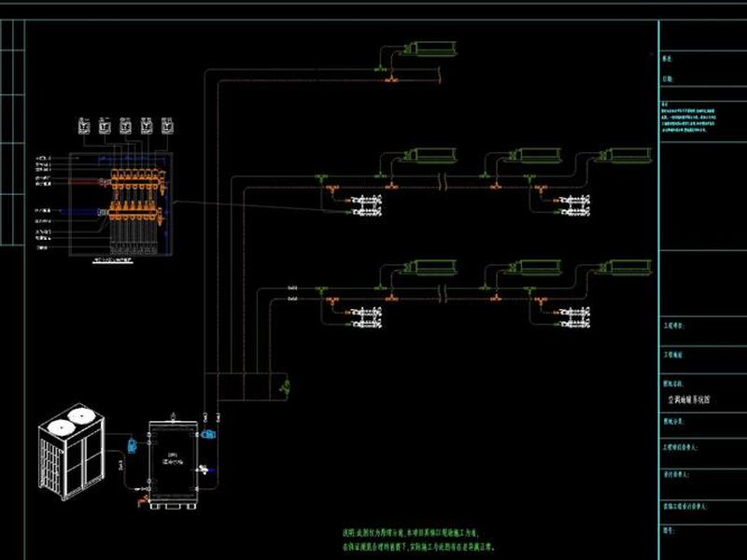Select valve with blue pipe beside tank
Viewport: 747px width, 560px height.
(205, 469)
